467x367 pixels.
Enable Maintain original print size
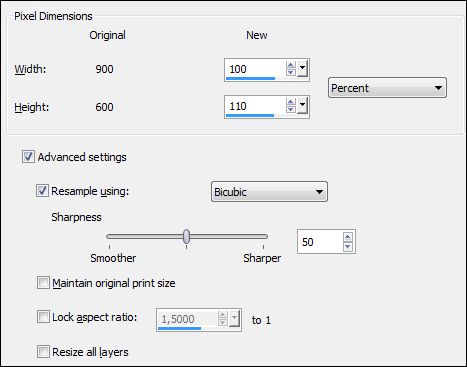(x=43, y=283)
